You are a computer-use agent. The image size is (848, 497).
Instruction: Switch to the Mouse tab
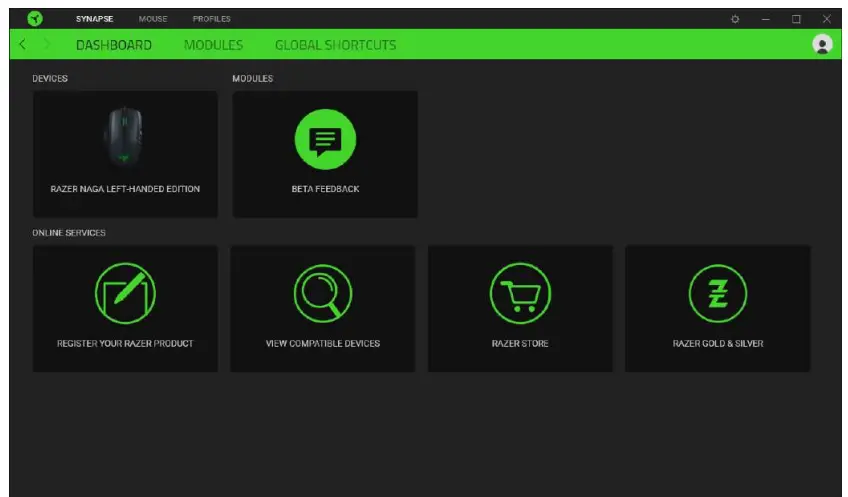click(153, 19)
